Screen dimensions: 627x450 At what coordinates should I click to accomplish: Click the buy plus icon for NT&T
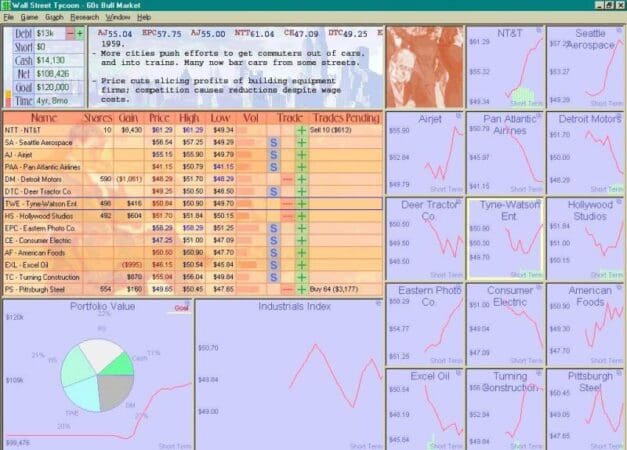click(x=301, y=130)
